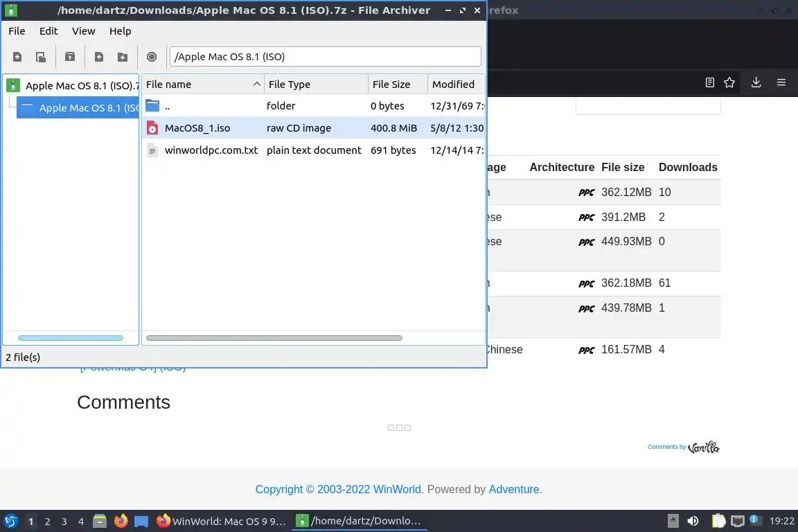This screenshot has height=532, width=798.
Task: Click the Add folder toolbar icon
Action: (123, 57)
